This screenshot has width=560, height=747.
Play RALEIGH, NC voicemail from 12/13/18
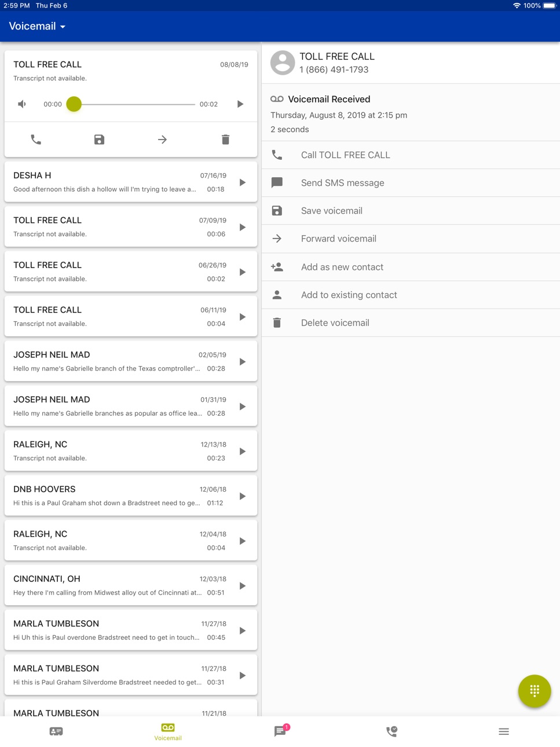pyautogui.click(x=243, y=451)
